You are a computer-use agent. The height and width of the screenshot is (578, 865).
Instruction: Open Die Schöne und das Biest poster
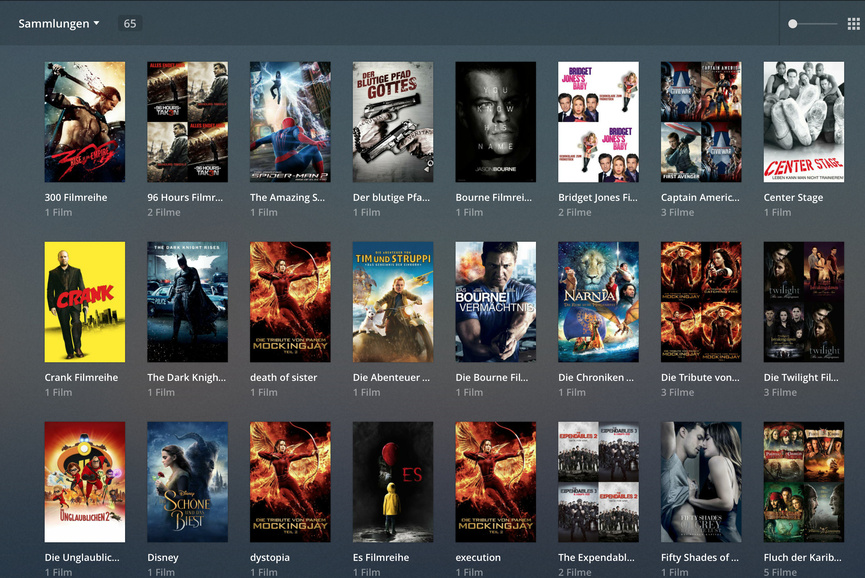[x=188, y=482]
